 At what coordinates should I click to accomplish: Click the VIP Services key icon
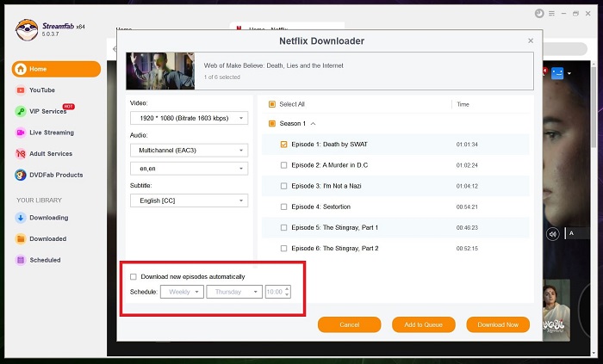coord(21,111)
